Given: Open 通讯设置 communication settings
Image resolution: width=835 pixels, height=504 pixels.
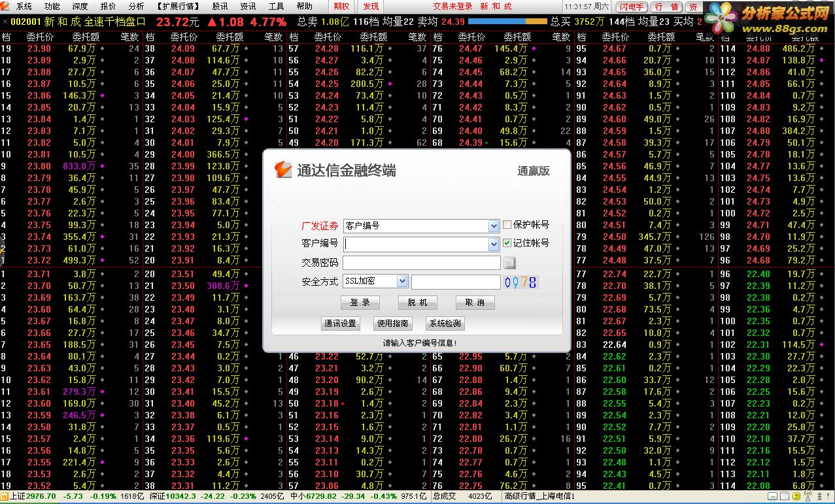Looking at the screenshot, I should (340, 324).
